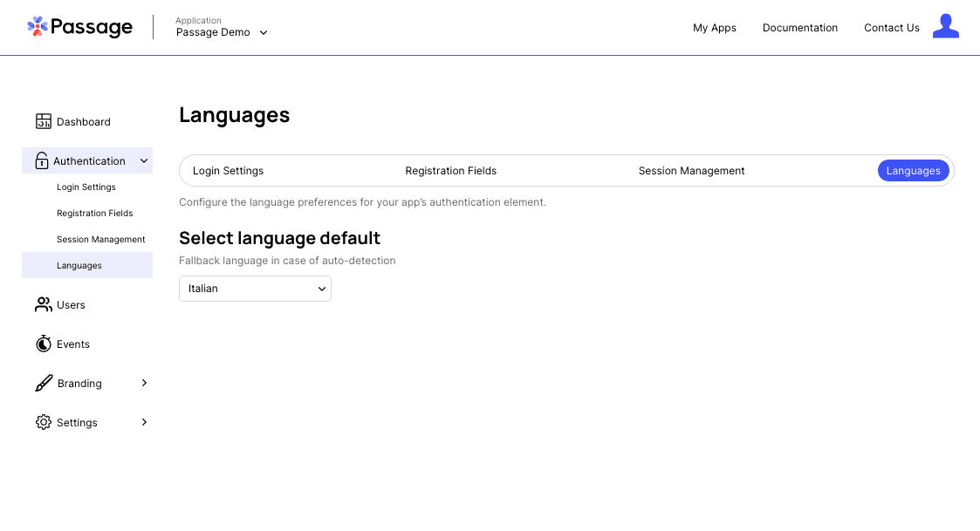
Task: Open the Settings gear icon
Action: pos(44,422)
